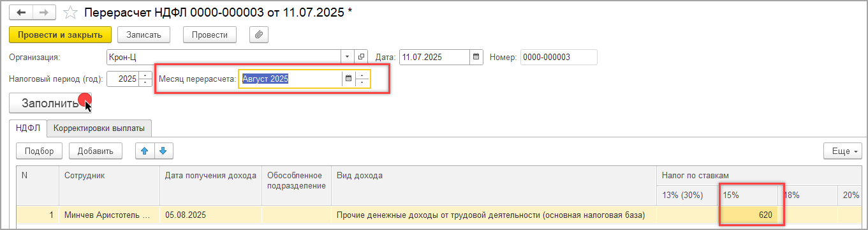Click the Номер input field
Screen dimensions: 868x230
(x=559, y=57)
